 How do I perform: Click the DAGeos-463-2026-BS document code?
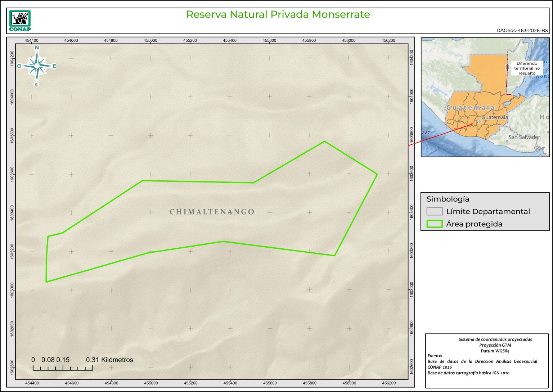click(522, 31)
